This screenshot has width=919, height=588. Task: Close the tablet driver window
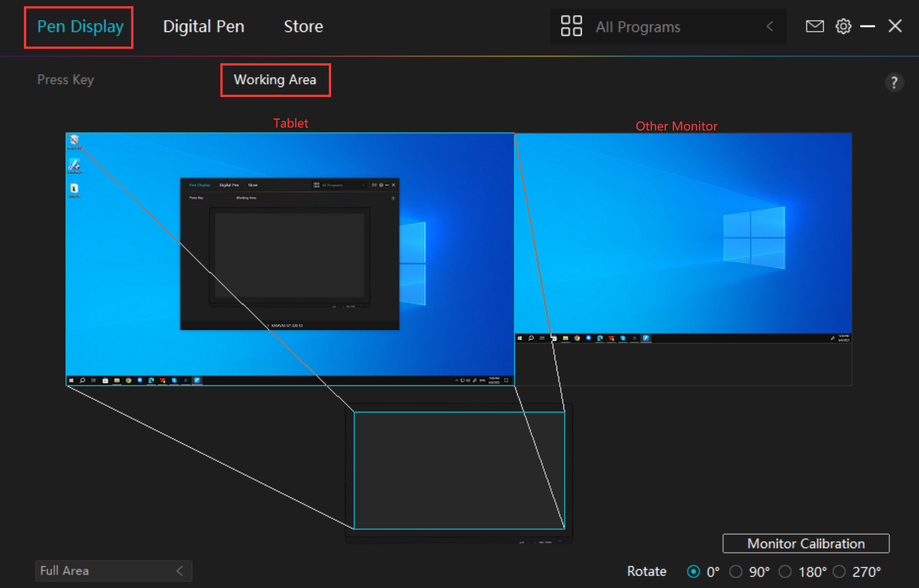pos(895,26)
